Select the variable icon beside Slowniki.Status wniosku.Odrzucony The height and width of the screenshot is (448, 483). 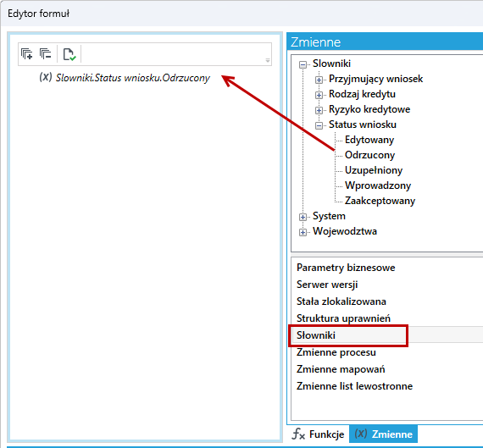click(46, 77)
